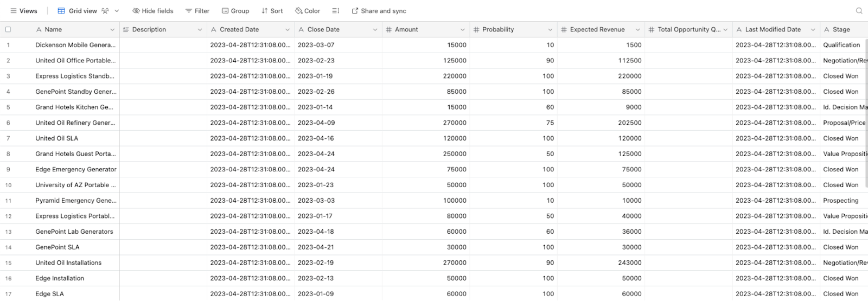Click the Close Date cell 2023-03-07
This screenshot has height=301, width=868.
click(338, 45)
